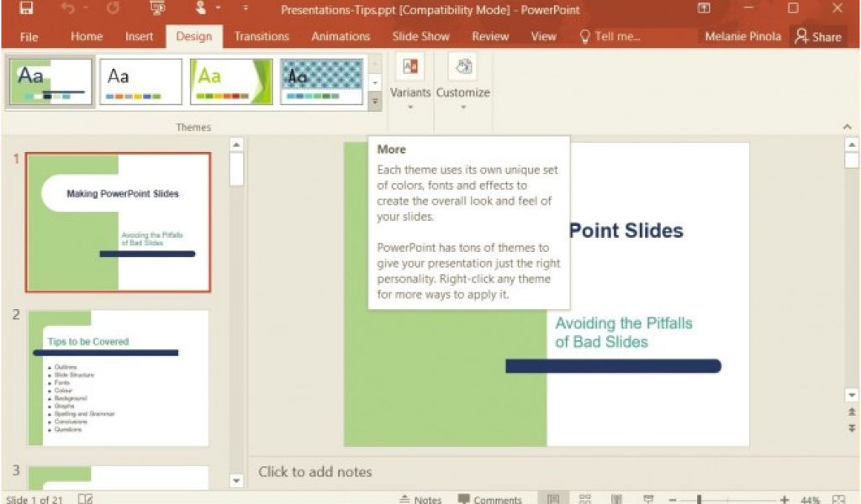Image resolution: width=861 pixels, height=504 pixels.
Task: Select the Normal view icon
Action: click(553, 496)
